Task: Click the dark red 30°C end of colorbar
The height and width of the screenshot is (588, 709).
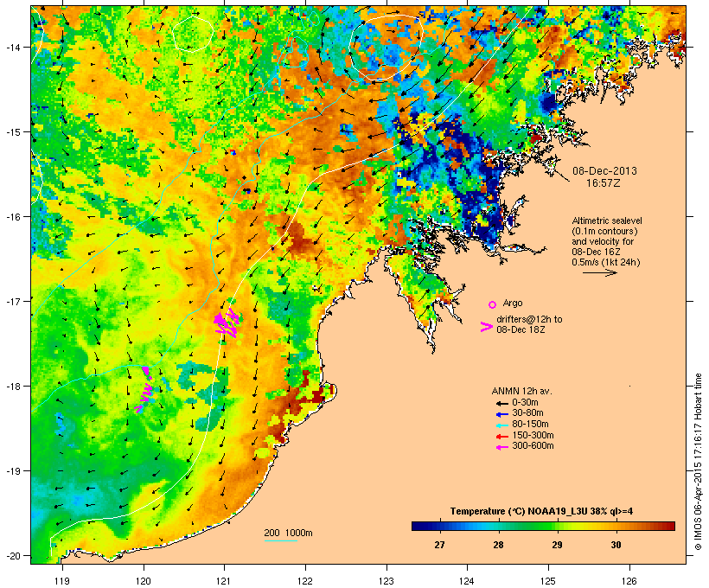Action: [670, 526]
